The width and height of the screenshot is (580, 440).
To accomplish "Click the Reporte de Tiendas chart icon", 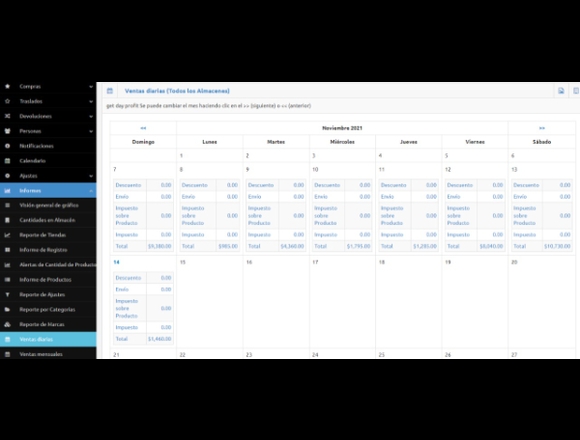I will pyautogui.click(x=7, y=235).
